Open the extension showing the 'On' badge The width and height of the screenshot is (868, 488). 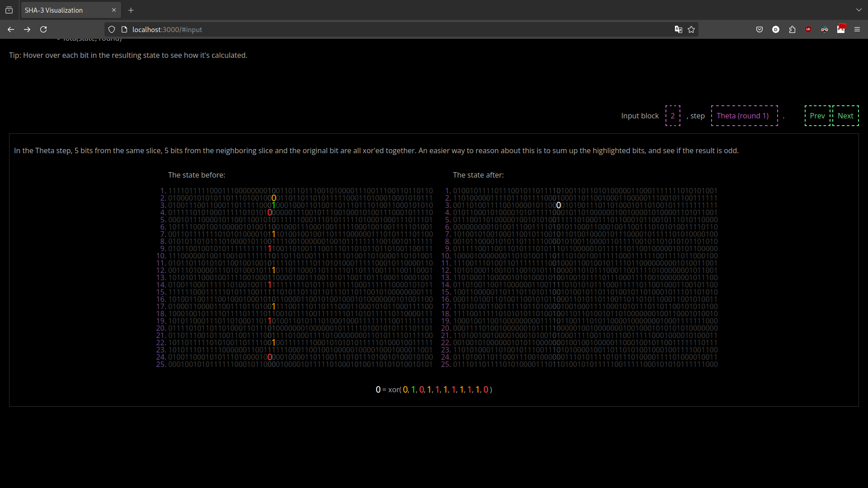coord(841,30)
